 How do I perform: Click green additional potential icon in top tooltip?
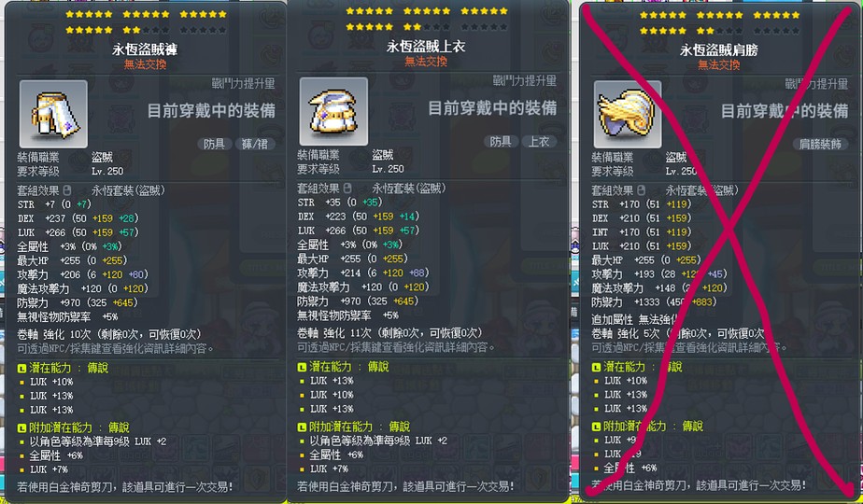(302, 427)
